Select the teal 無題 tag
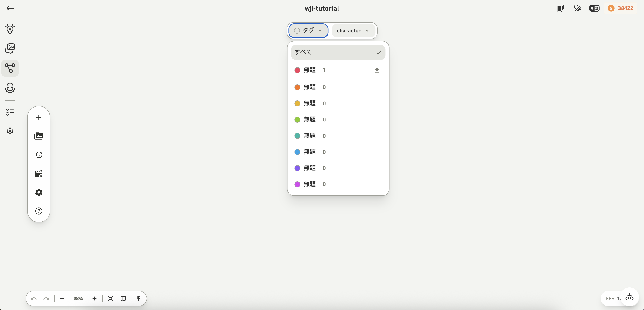 pos(338,136)
